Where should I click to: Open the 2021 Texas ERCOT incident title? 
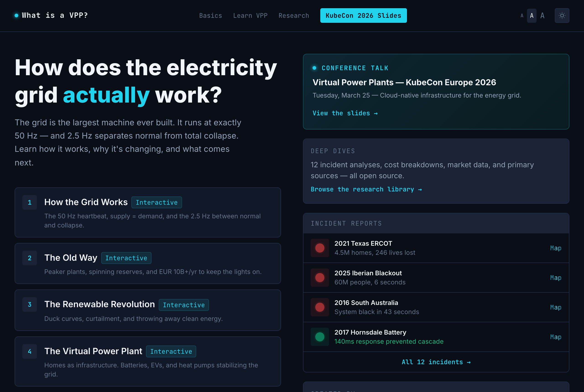click(x=363, y=243)
